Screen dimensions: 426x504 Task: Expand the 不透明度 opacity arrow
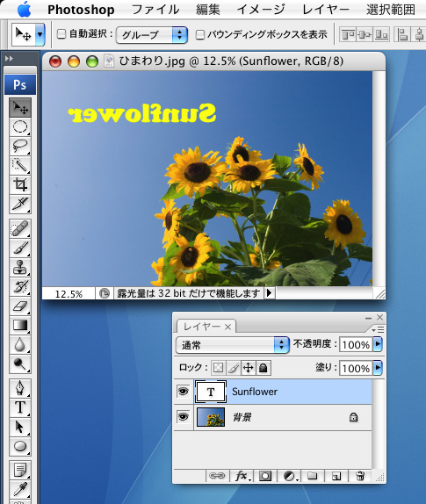point(378,344)
